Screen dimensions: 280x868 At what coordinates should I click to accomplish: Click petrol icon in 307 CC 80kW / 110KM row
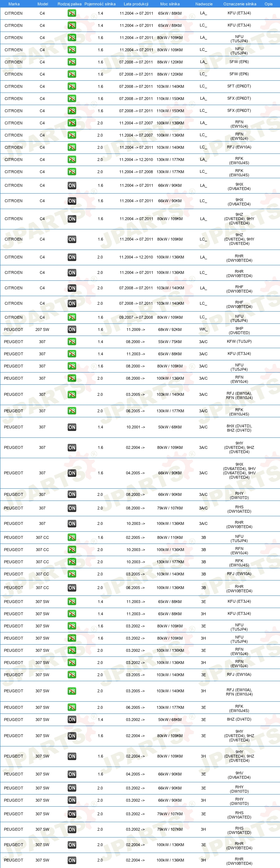72,537
